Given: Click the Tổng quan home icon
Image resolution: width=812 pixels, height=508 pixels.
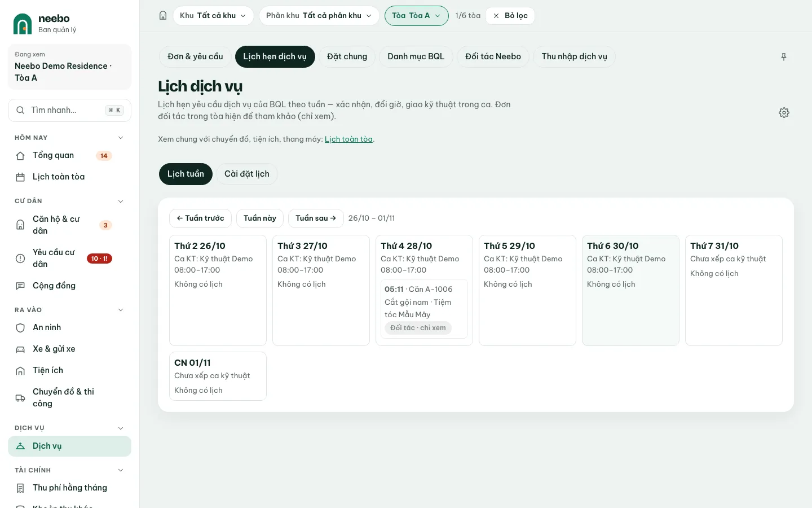Looking at the screenshot, I should click(x=20, y=156).
